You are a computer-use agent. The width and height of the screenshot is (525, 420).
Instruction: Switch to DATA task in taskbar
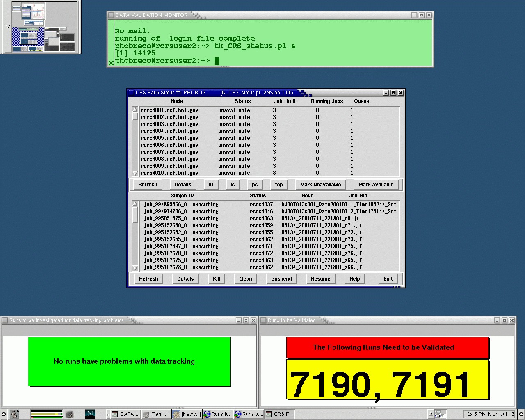[x=126, y=414]
